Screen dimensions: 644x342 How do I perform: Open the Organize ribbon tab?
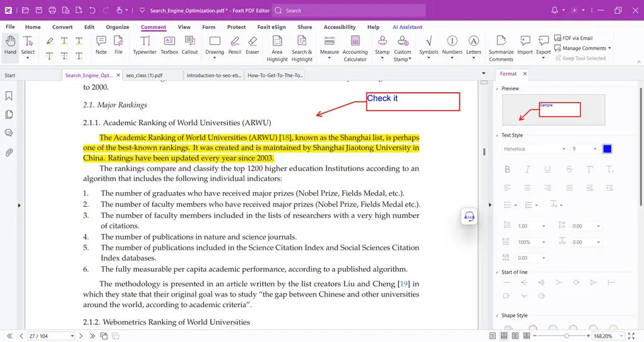117,27
